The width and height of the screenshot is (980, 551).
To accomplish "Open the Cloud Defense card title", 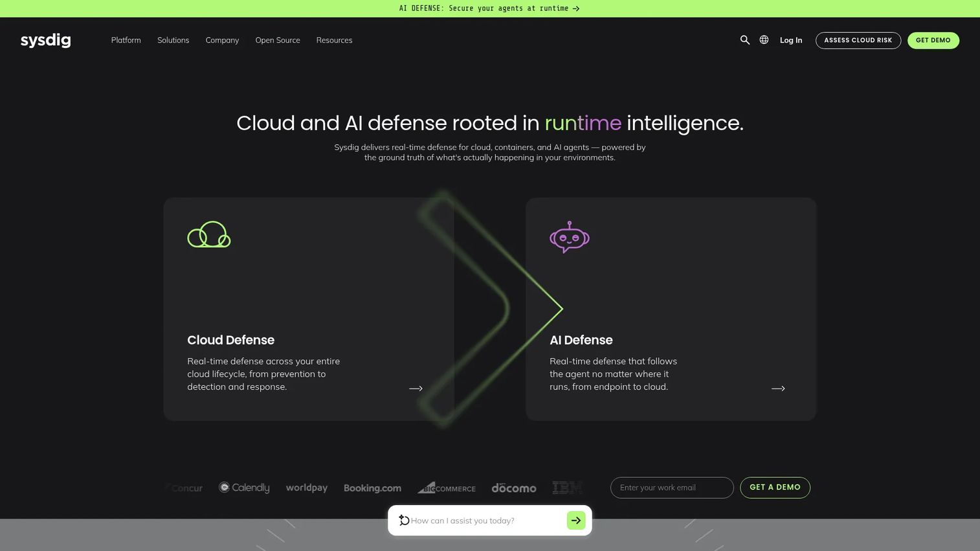I will click(x=231, y=340).
